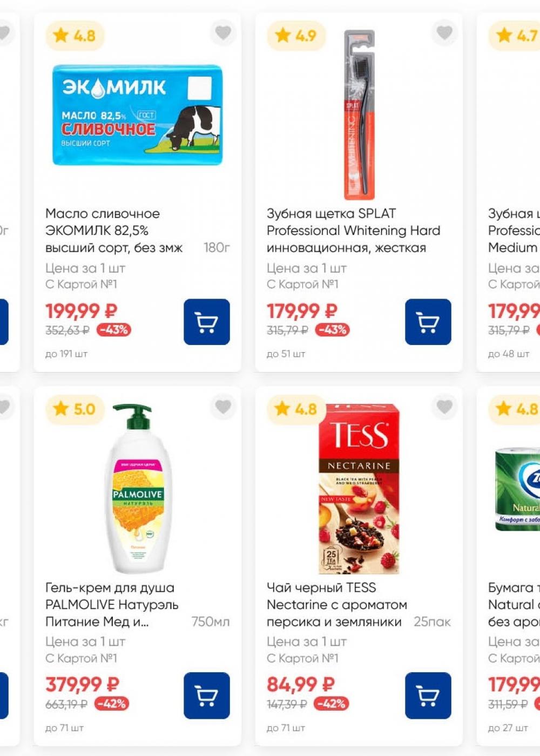Open Зубная щетка SPLAT Professional Whitening Hard link

[x=353, y=231]
